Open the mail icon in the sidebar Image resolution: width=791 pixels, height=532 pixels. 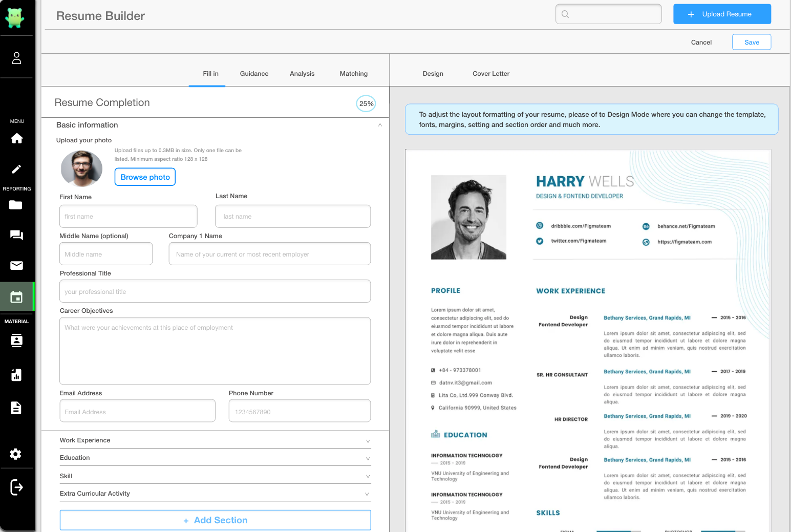point(17,265)
